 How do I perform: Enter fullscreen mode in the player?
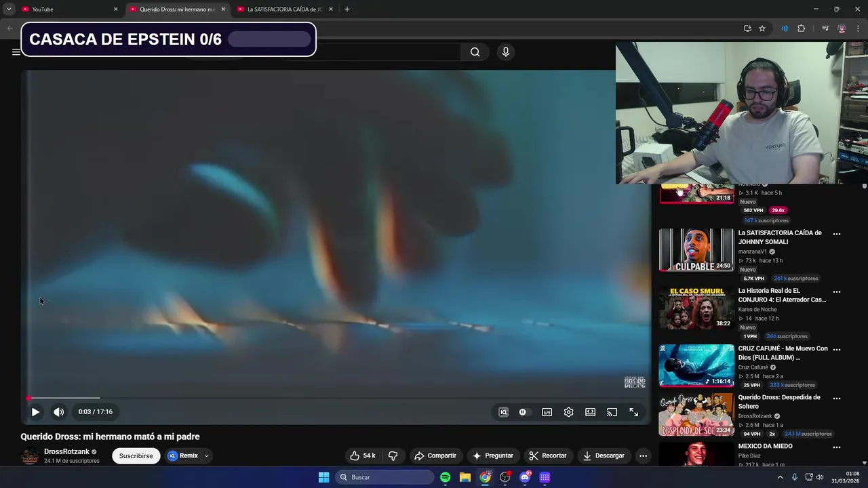point(633,412)
